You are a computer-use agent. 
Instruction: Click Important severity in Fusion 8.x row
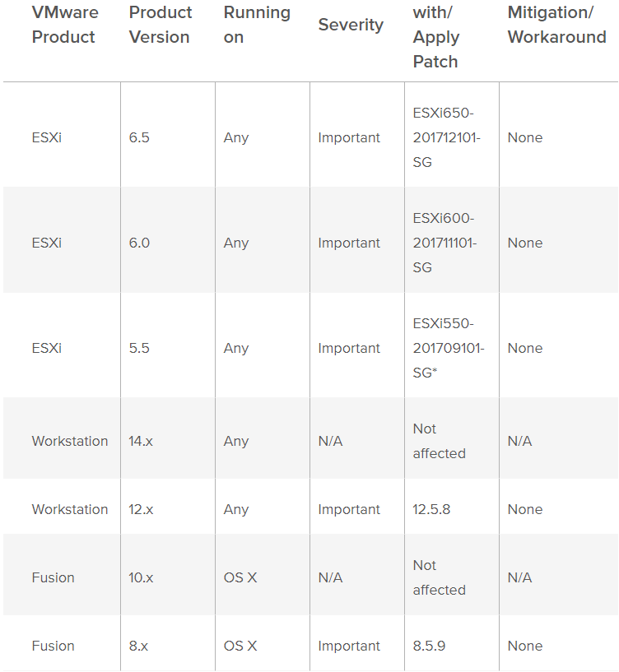coord(349,646)
